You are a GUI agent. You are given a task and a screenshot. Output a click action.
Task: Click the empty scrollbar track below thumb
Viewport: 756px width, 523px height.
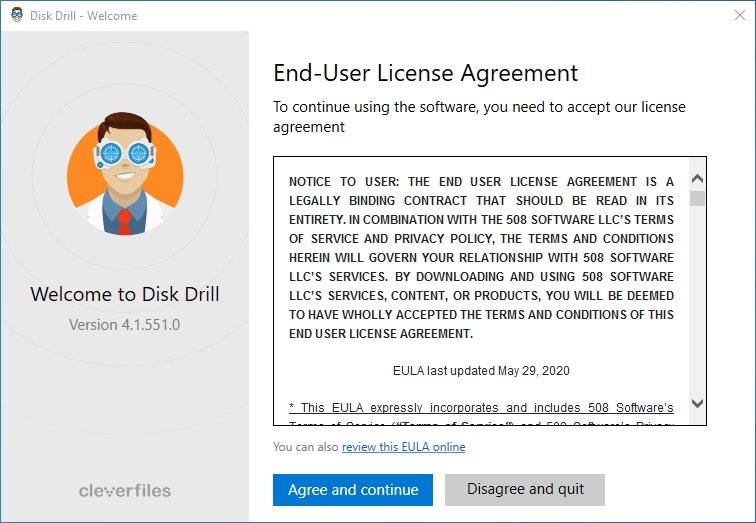(x=697, y=301)
